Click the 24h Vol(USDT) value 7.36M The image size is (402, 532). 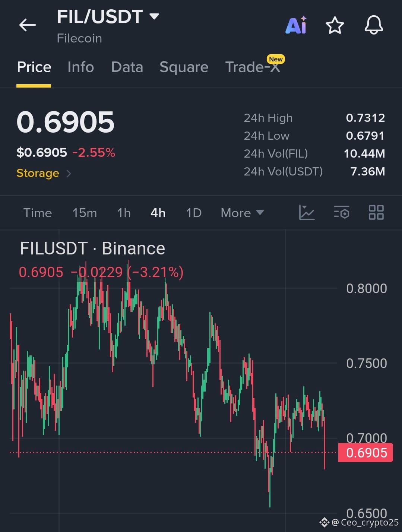pyautogui.click(x=368, y=171)
